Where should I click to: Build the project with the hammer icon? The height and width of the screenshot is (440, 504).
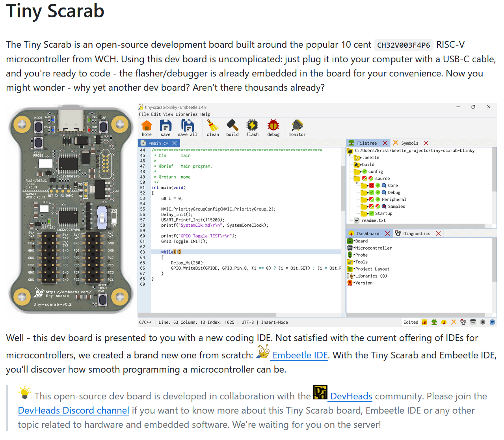point(232,126)
